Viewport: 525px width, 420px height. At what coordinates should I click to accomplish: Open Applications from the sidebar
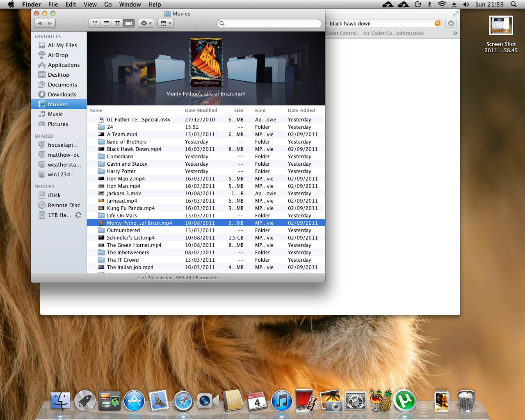(x=59, y=65)
